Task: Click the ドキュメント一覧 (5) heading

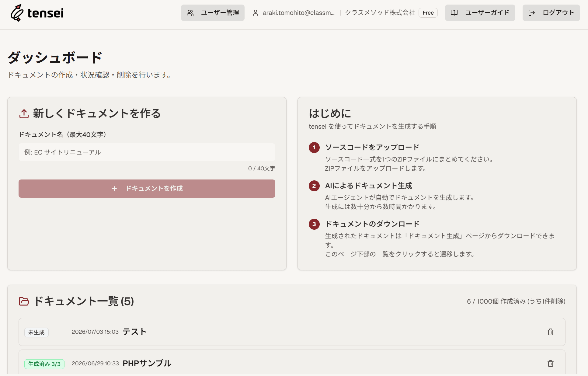Action: pyautogui.click(x=84, y=301)
